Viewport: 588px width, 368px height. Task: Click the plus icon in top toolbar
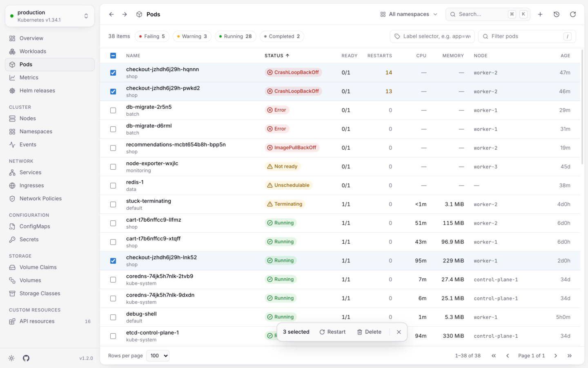pos(540,14)
